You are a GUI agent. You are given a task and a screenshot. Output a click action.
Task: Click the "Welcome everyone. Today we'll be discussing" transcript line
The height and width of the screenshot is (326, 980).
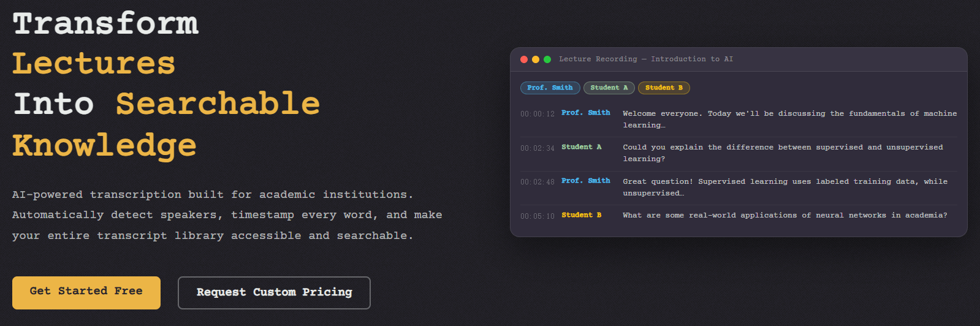pyautogui.click(x=790, y=119)
